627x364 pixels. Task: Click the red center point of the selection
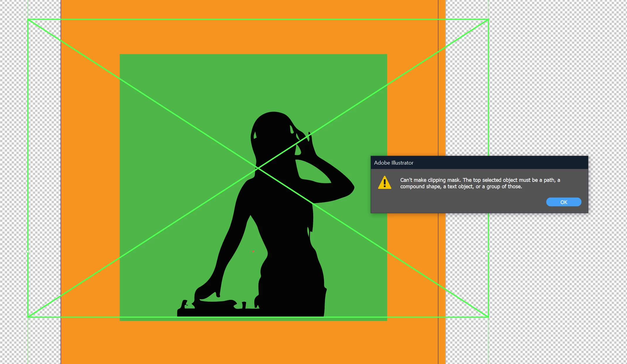(x=253, y=251)
